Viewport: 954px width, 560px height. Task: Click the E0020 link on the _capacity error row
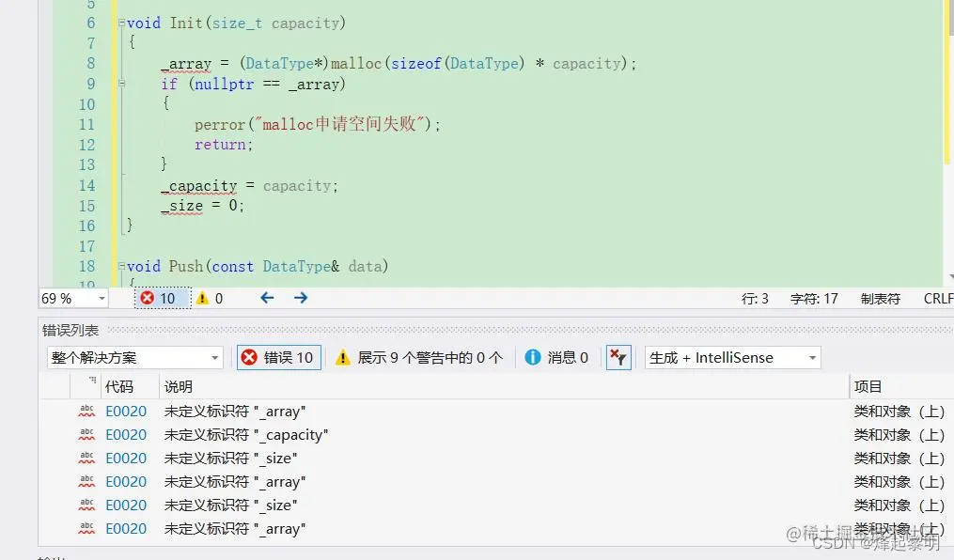point(126,434)
